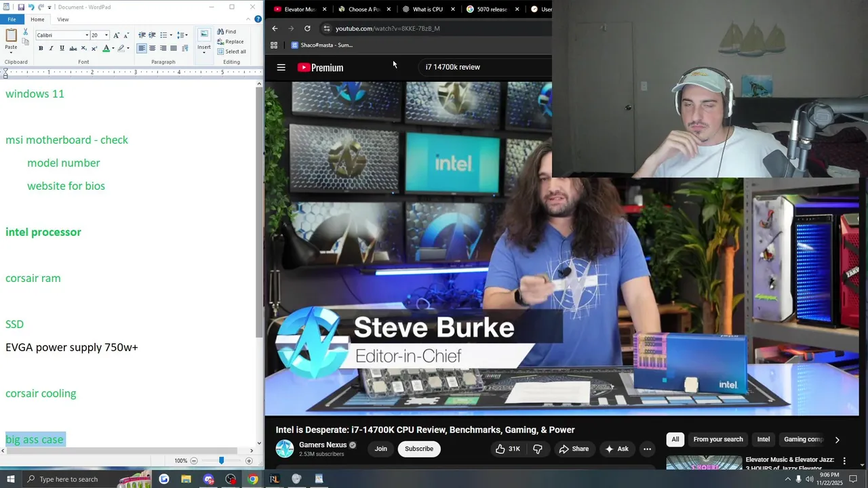Copy selection using the copy icon
The image size is (868, 488).
coord(26,42)
